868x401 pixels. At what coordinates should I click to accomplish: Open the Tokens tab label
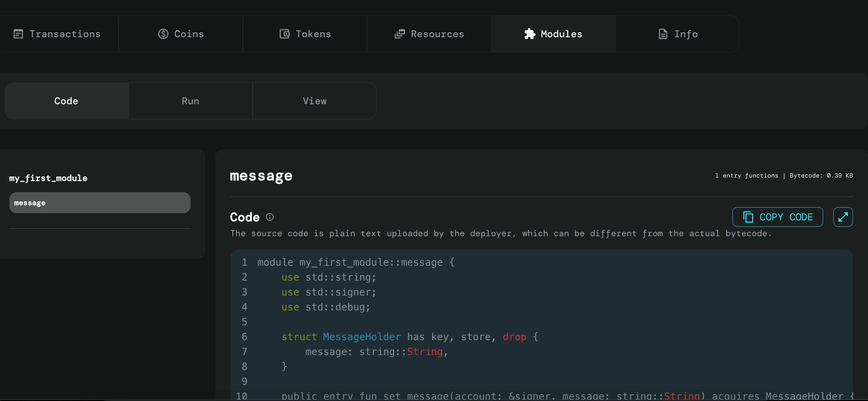[313, 34]
